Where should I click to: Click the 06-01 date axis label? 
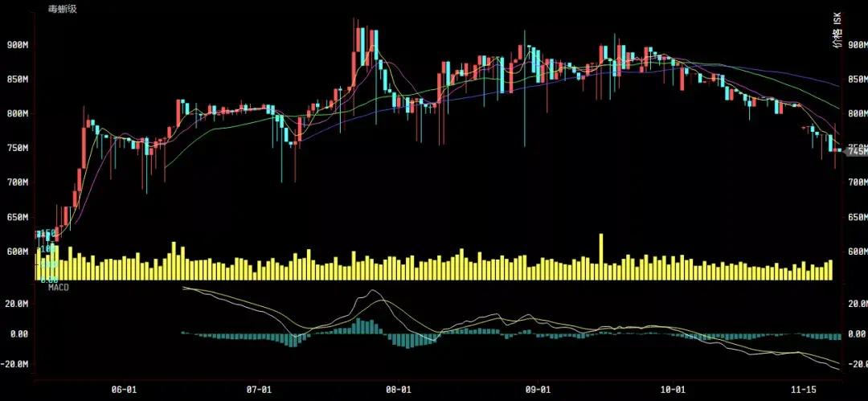124,390
